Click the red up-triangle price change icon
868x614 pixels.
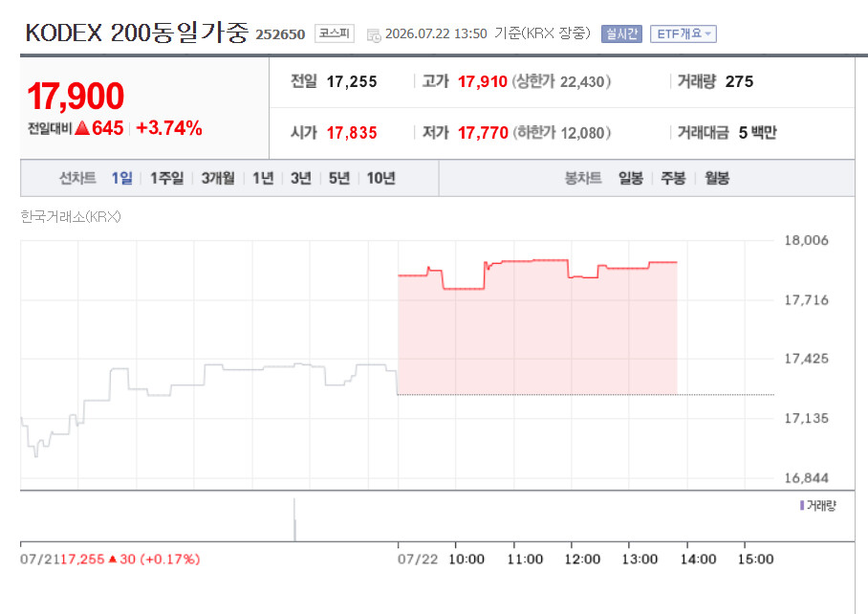point(82,128)
